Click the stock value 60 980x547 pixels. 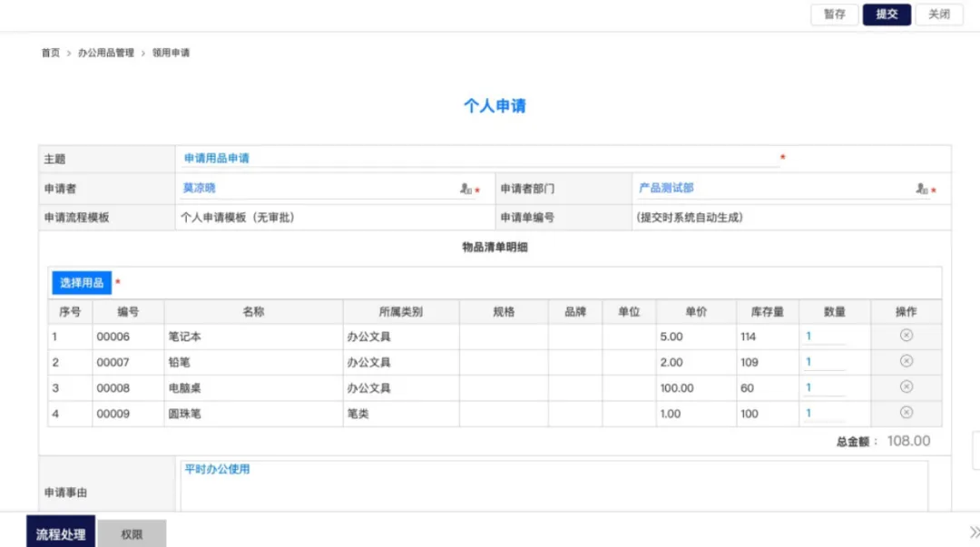[x=747, y=387]
